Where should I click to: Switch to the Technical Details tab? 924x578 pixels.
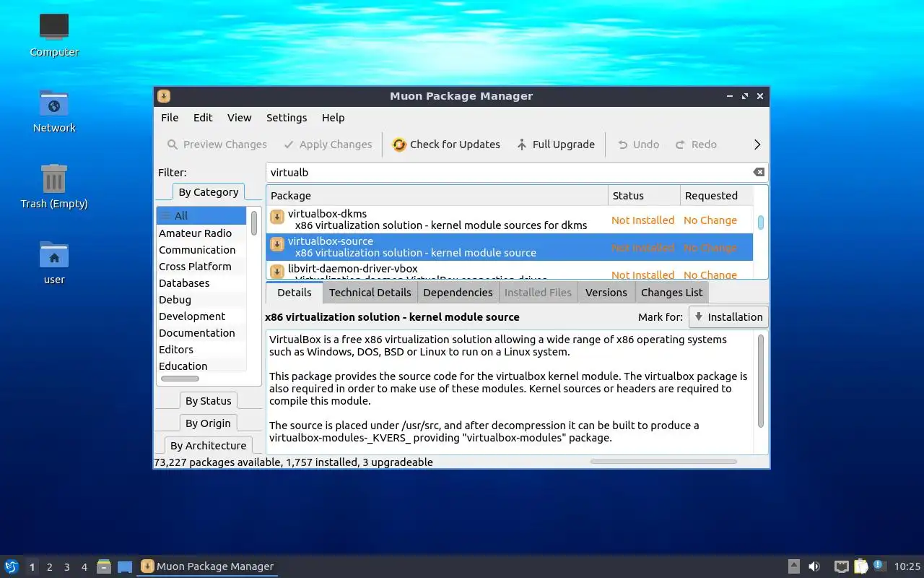pyautogui.click(x=370, y=292)
